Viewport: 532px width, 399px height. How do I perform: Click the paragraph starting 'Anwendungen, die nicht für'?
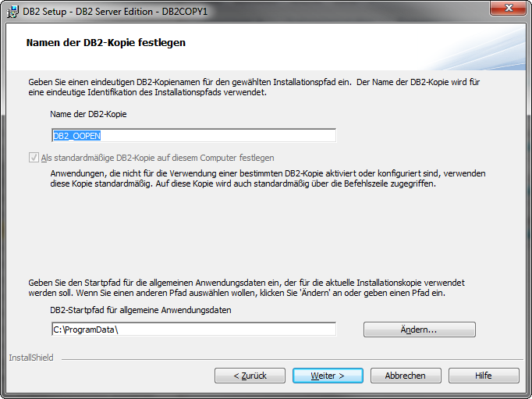[268, 178]
